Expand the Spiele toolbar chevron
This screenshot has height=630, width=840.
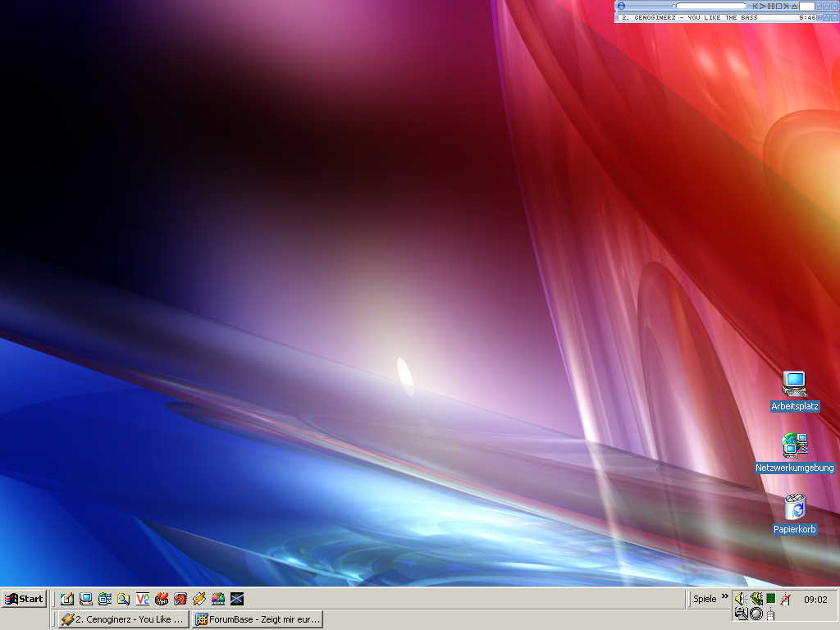tap(725, 596)
